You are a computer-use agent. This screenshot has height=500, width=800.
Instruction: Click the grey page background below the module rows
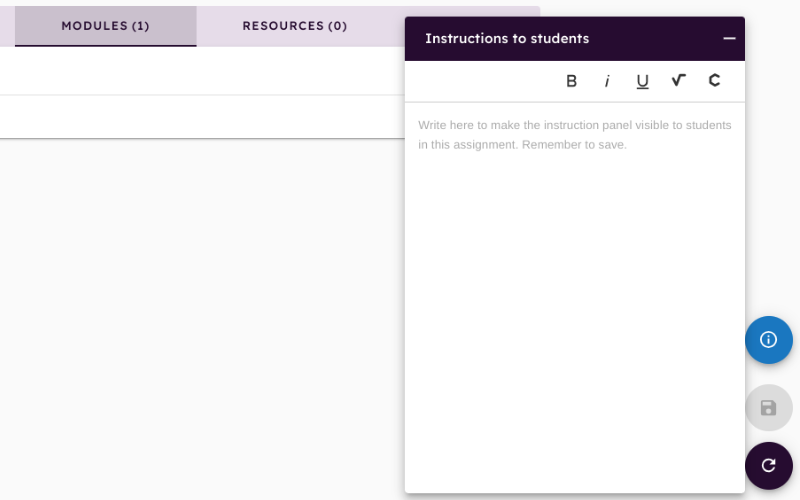pyautogui.click(x=202, y=316)
